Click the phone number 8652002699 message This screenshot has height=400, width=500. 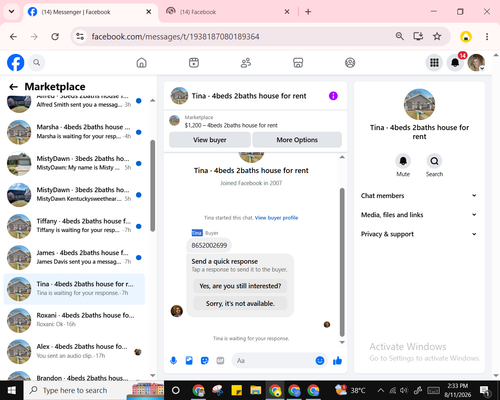tap(209, 245)
